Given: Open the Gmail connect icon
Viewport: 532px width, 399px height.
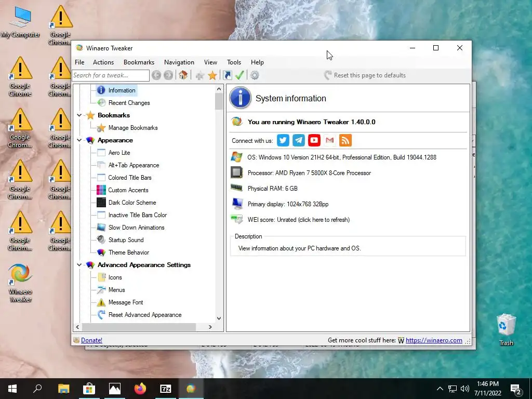Looking at the screenshot, I should (x=330, y=140).
